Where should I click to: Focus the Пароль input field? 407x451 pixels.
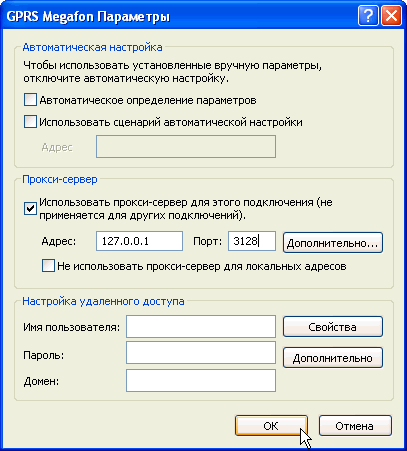coord(201,352)
